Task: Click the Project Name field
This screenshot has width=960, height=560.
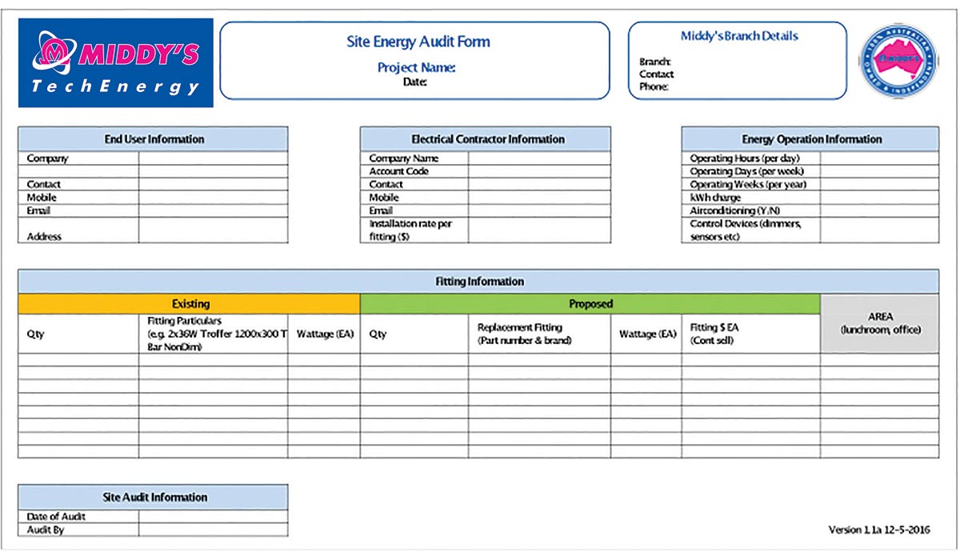Action: (x=416, y=68)
